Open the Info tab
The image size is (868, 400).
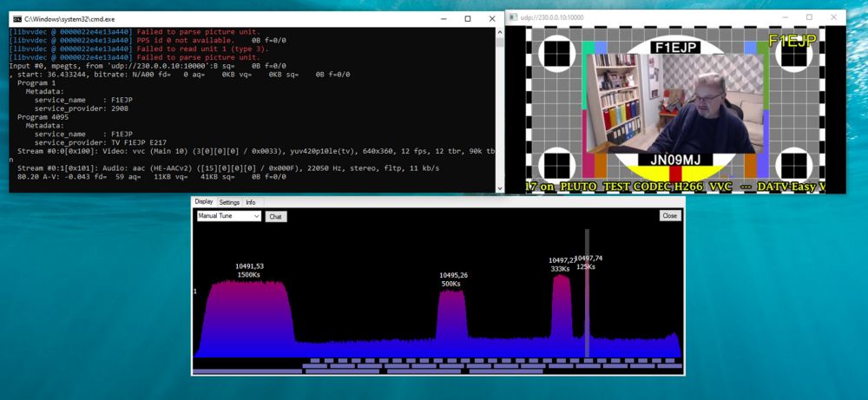[251, 202]
